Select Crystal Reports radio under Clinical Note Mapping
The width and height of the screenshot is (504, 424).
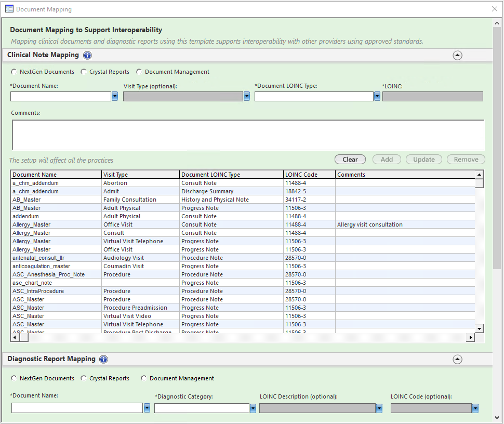tap(84, 72)
